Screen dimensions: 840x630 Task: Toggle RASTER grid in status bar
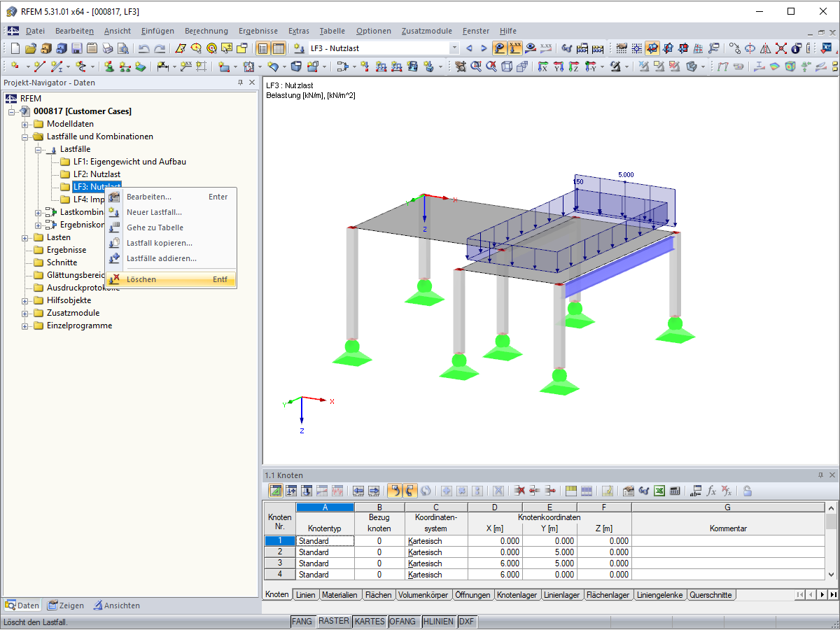pyautogui.click(x=333, y=622)
